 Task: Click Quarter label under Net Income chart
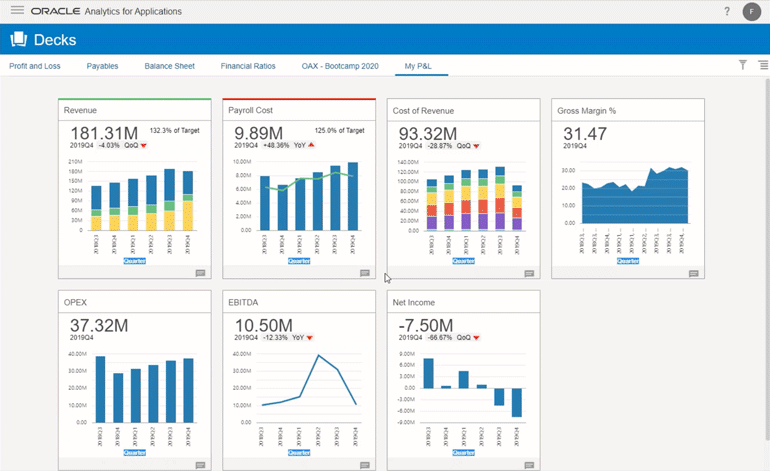click(464, 452)
